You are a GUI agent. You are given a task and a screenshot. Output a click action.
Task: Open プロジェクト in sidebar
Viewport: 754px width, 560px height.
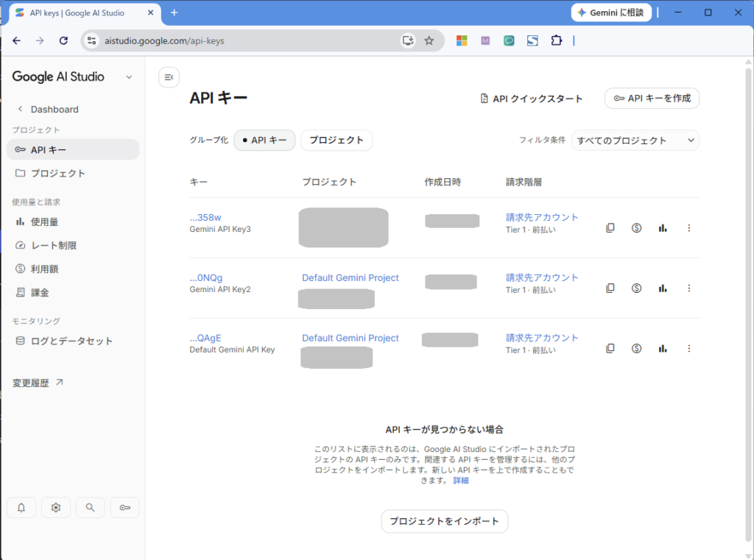coord(73,173)
